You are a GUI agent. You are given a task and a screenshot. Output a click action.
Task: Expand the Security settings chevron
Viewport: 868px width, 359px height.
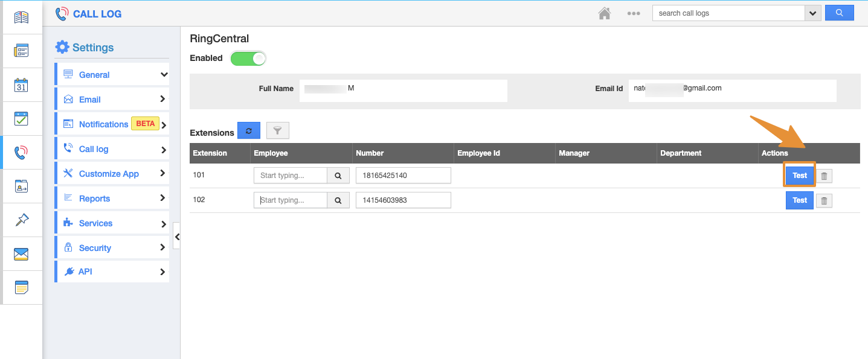click(x=163, y=247)
